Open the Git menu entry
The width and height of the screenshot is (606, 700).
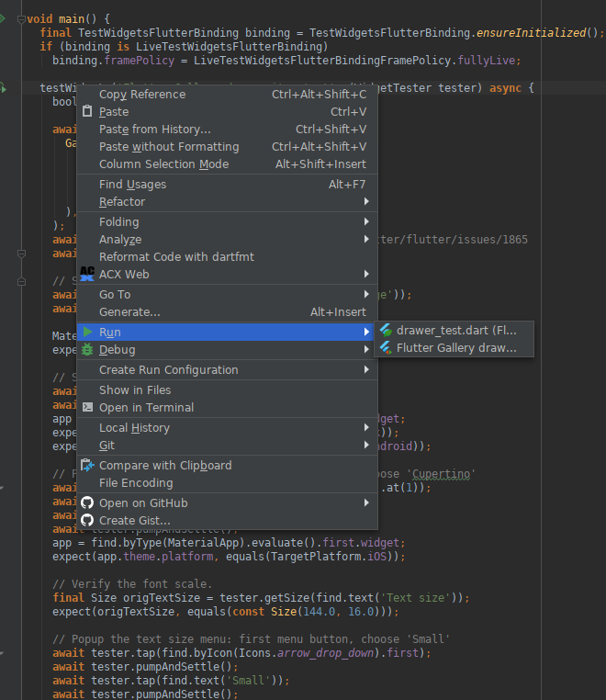point(227,446)
